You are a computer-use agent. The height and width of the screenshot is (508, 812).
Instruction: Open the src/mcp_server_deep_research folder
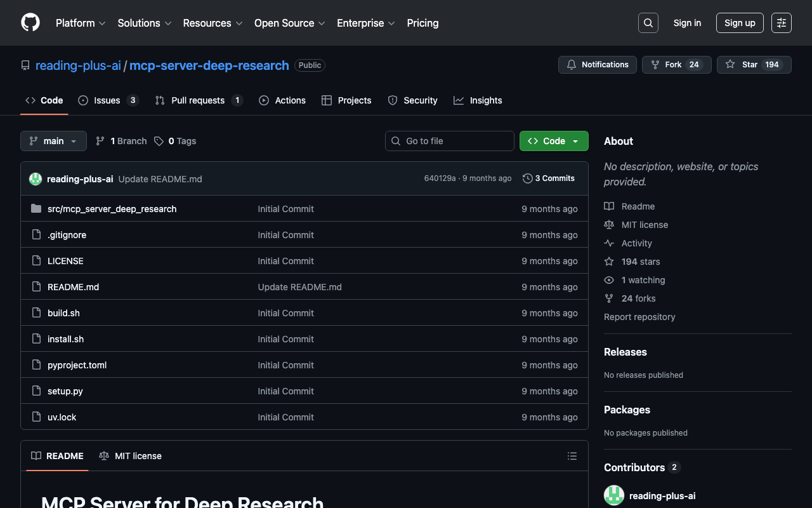[x=112, y=209]
